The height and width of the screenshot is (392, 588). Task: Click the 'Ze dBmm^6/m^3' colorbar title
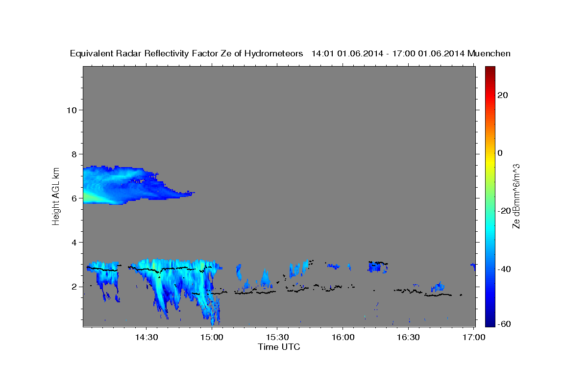(x=516, y=196)
